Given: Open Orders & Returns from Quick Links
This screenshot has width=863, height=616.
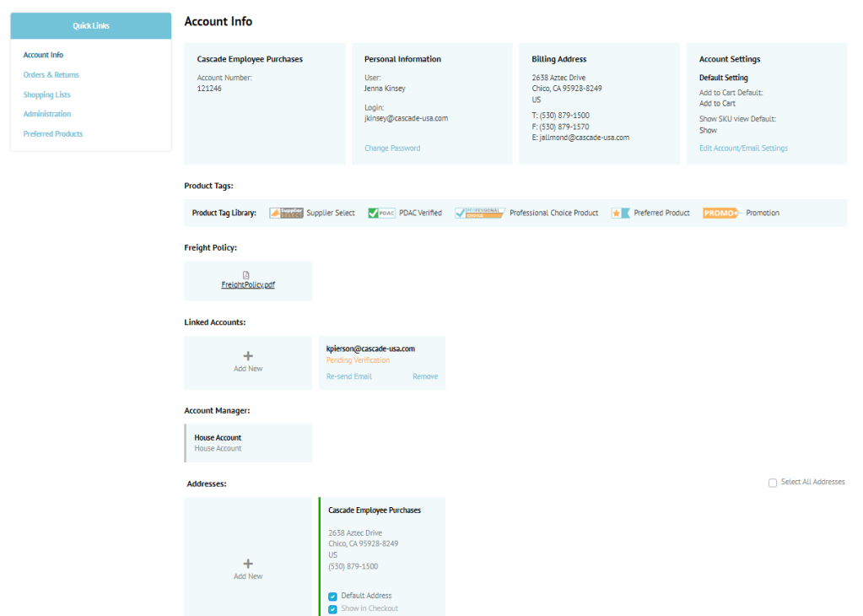Looking at the screenshot, I should click(x=51, y=75).
